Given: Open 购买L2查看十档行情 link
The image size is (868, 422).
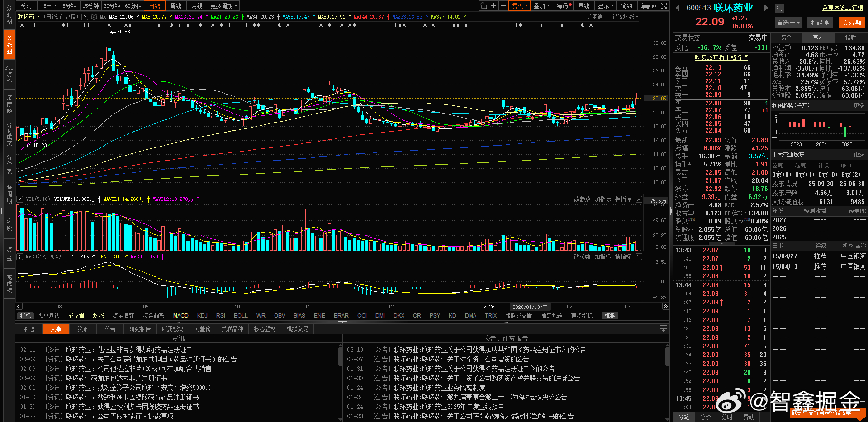Looking at the screenshot, I should (721, 57).
